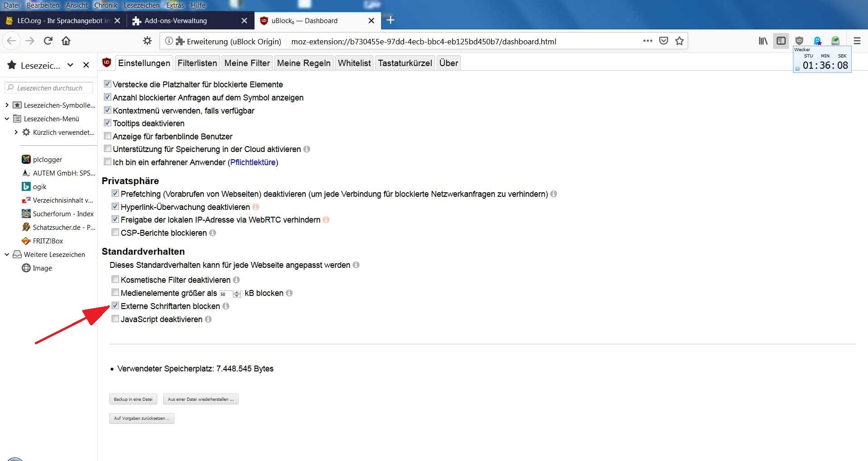Enable Anzeige für farbenblinde Benutzer
The image size is (868, 461).
(108, 136)
